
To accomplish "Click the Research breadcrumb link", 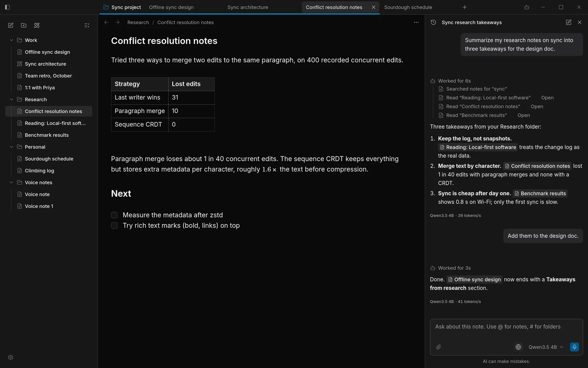I will click(x=138, y=22).
